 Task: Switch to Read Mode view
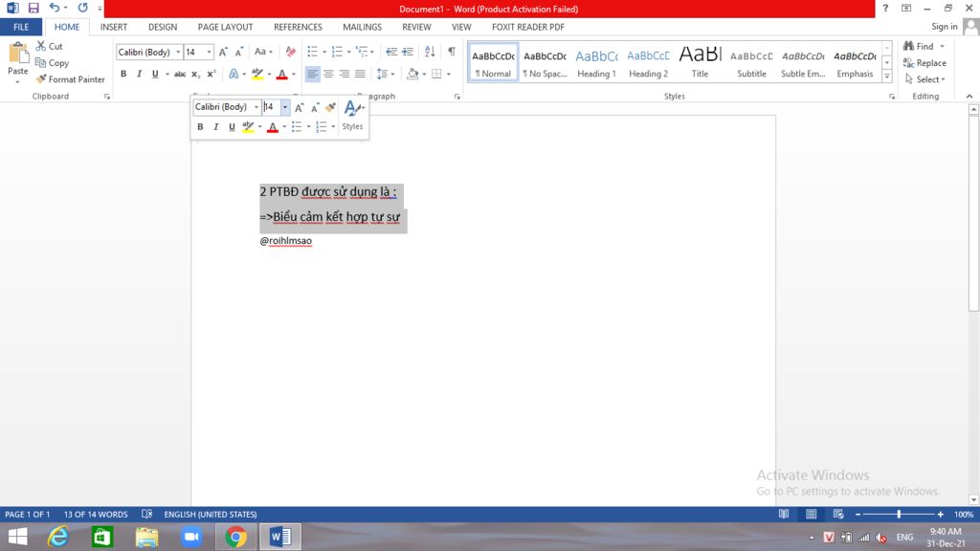click(783, 514)
